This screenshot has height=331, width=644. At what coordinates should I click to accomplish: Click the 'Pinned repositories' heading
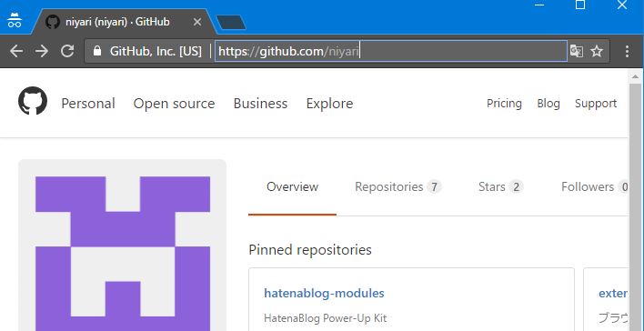pyautogui.click(x=310, y=250)
